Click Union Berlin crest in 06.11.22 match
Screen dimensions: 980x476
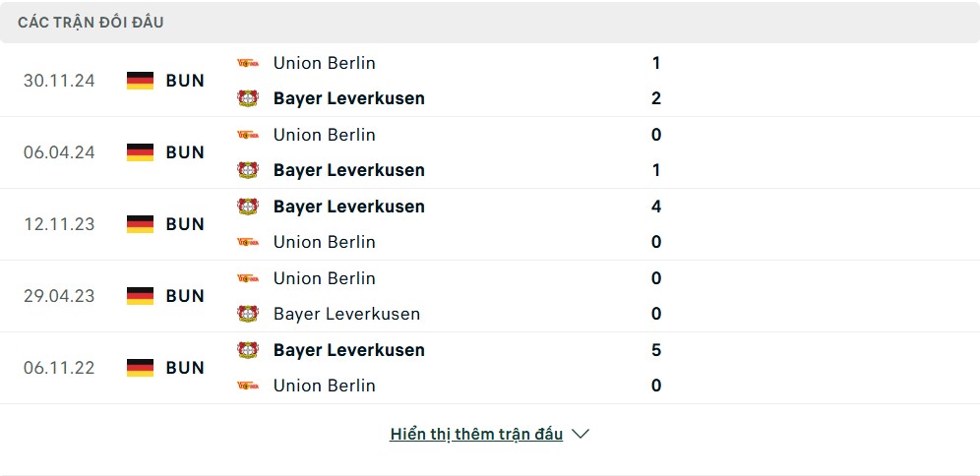click(248, 387)
